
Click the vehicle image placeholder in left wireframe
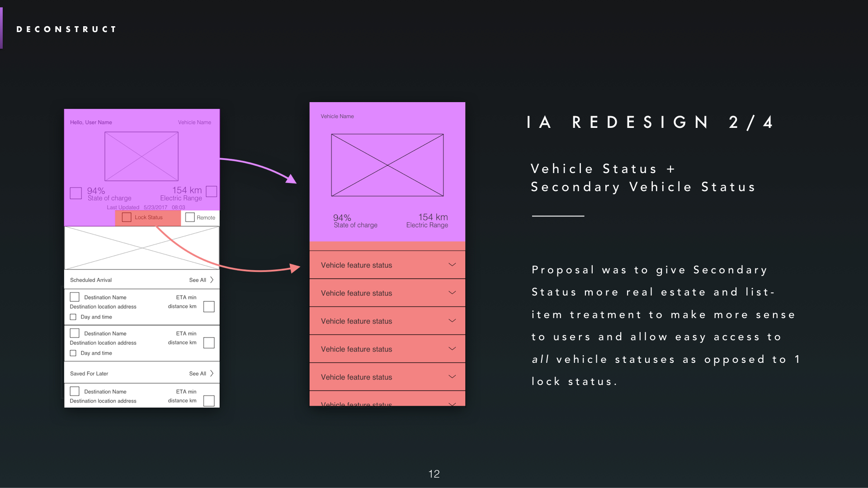(142, 156)
